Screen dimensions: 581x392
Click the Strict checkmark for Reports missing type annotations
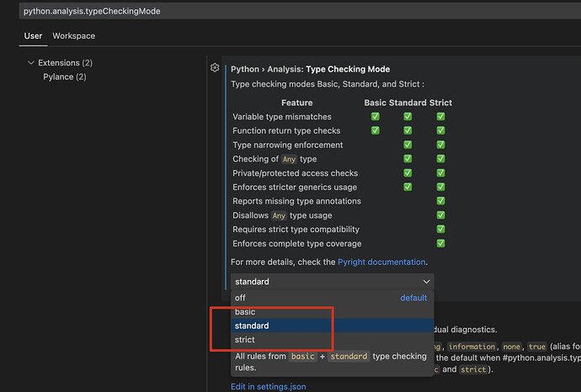[440, 201]
